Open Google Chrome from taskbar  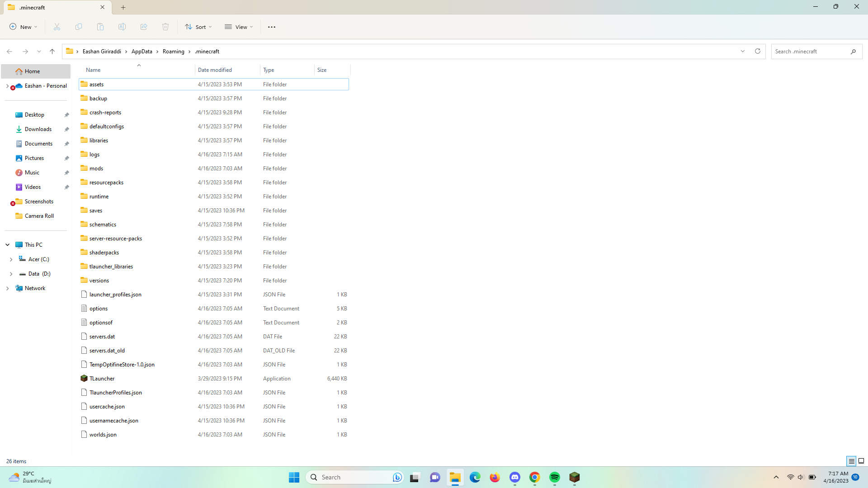click(x=535, y=477)
